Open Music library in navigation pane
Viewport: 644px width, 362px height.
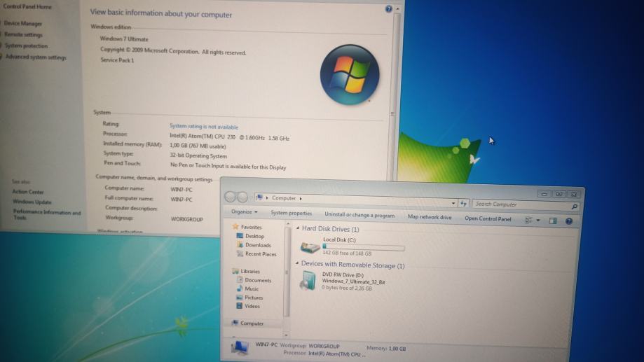(x=252, y=288)
